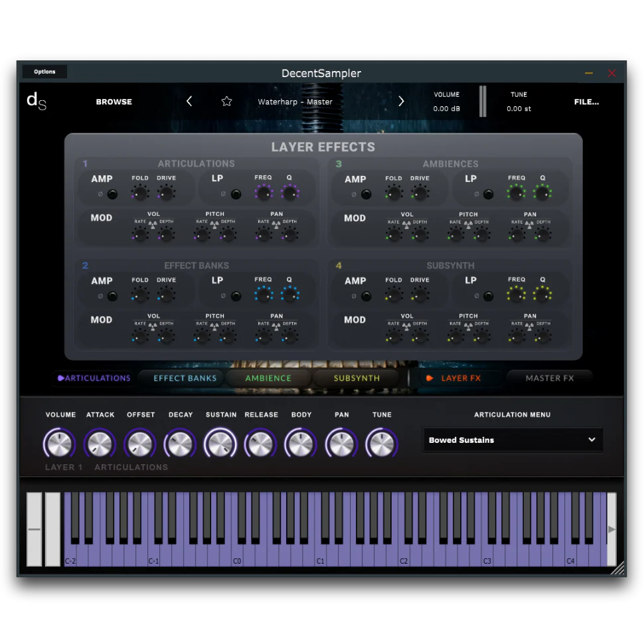
Task: Toggle the Ambiences AMP bypass button
Action: tap(366, 194)
